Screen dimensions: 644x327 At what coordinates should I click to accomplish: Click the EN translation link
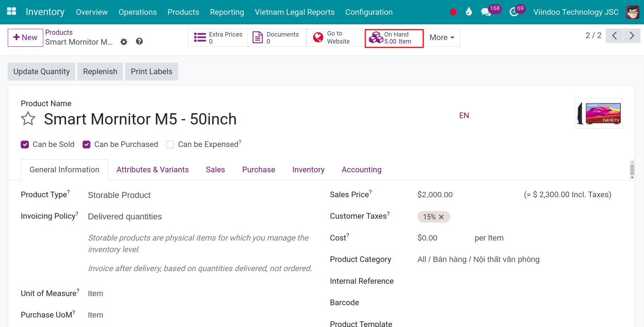click(464, 116)
